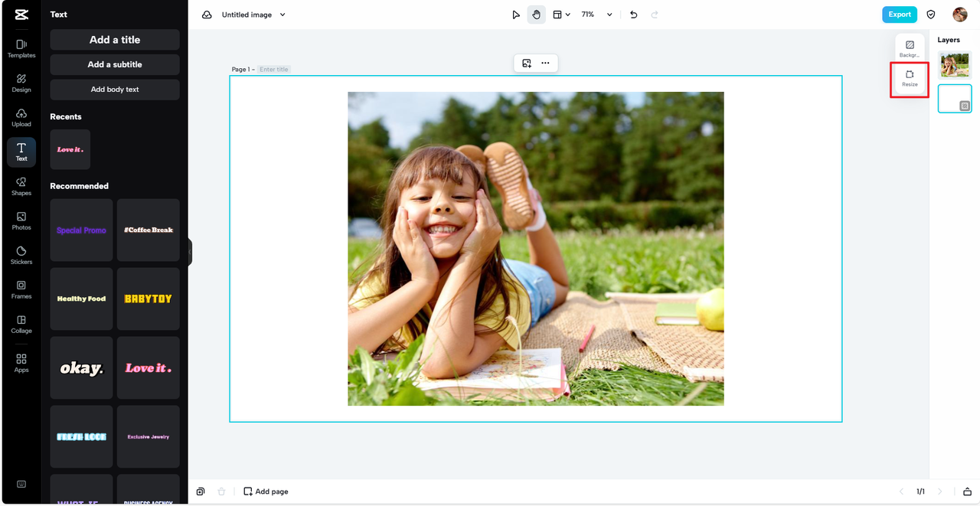Select the girl photo on the canvas

[x=536, y=249]
